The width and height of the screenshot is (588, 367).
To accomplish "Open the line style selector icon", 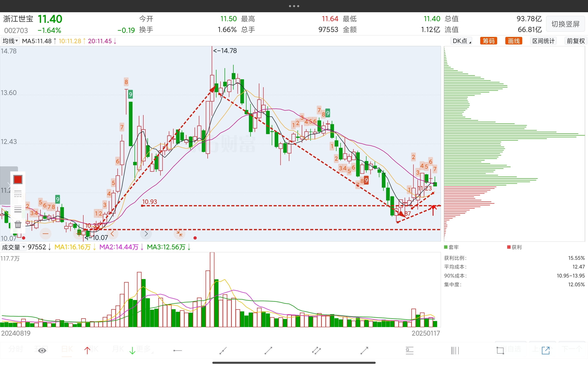I will (x=18, y=194).
